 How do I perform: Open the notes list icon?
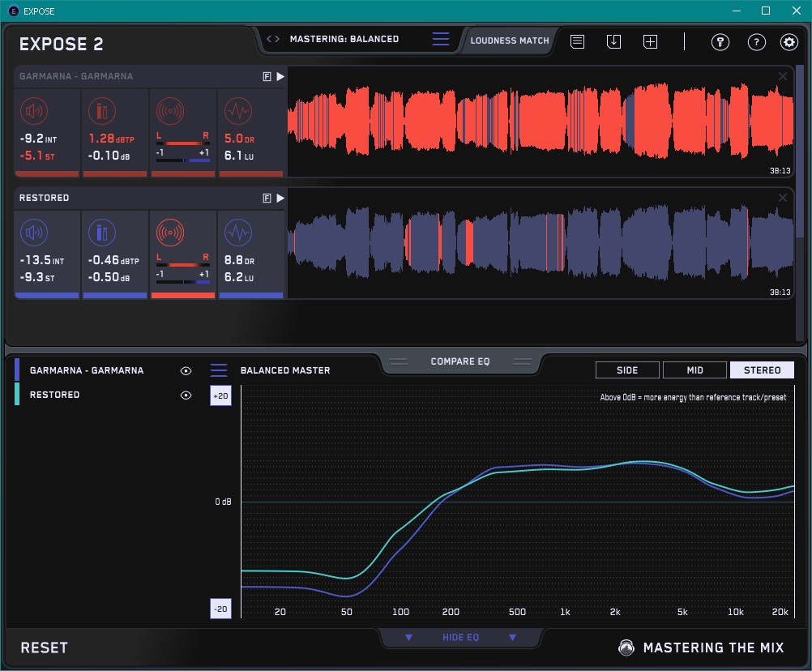[577, 41]
